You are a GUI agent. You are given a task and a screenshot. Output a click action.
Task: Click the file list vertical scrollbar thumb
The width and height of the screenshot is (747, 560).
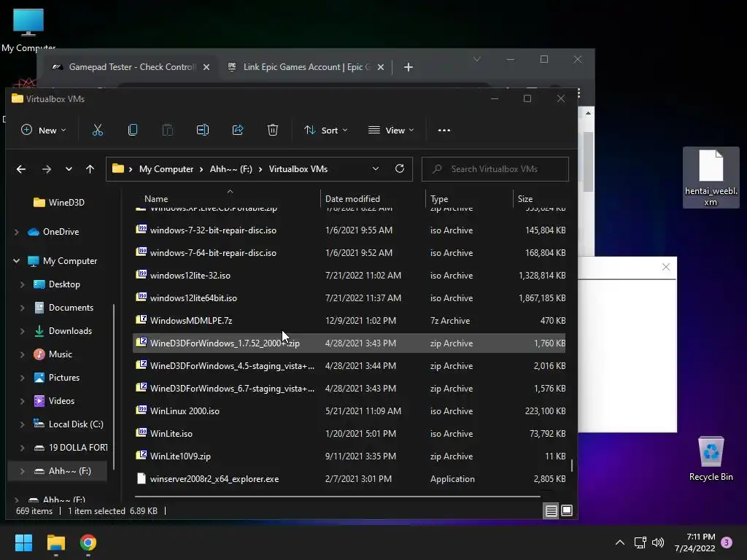point(572,464)
